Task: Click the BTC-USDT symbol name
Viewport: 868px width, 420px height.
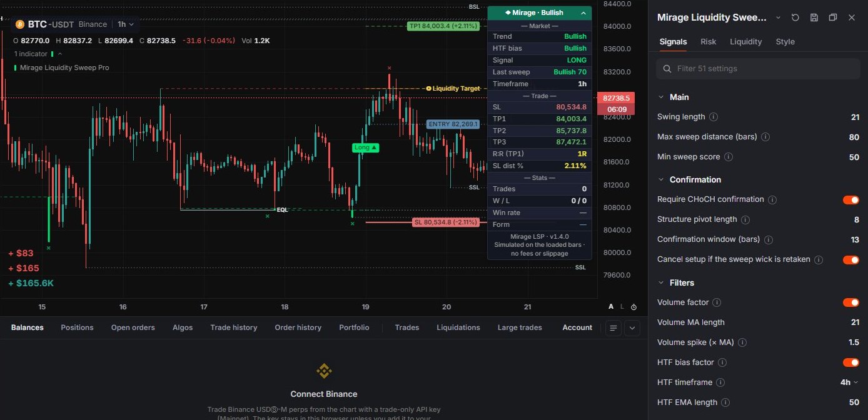Action: click(x=51, y=24)
